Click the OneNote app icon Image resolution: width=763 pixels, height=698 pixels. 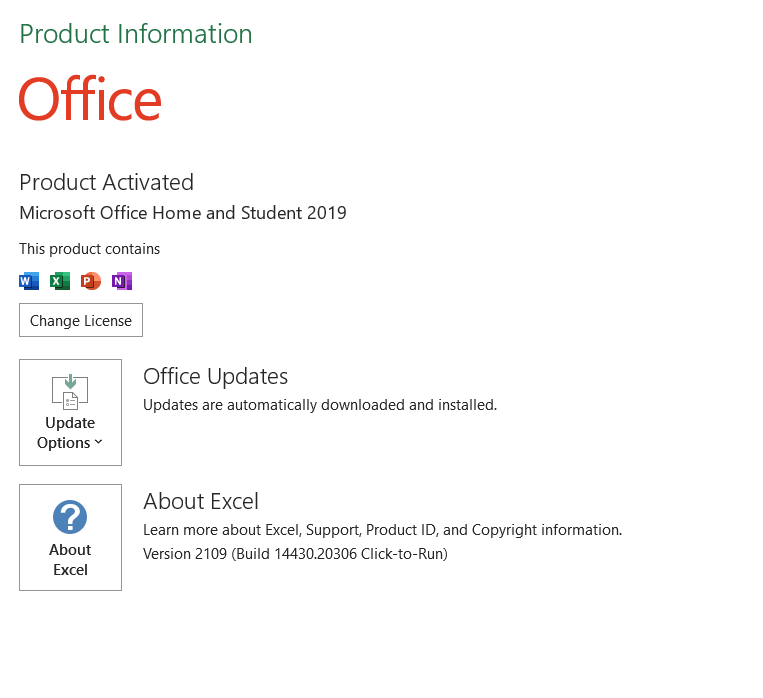[122, 281]
